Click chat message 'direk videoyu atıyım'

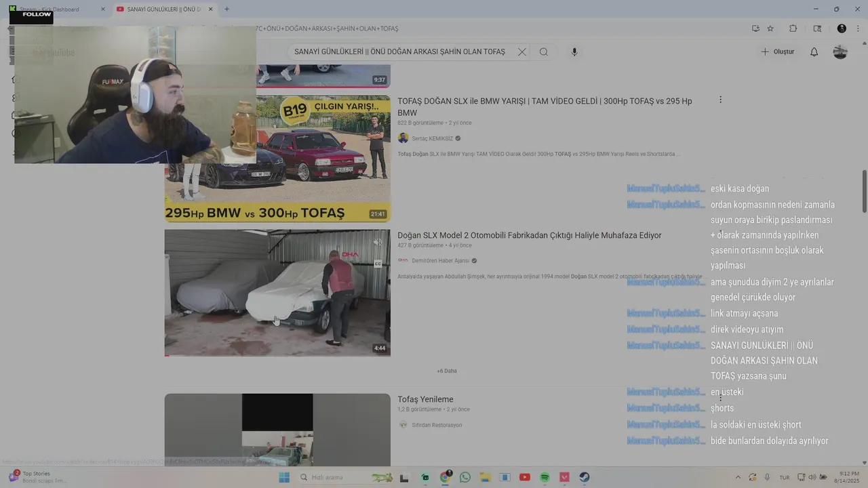[x=747, y=329]
